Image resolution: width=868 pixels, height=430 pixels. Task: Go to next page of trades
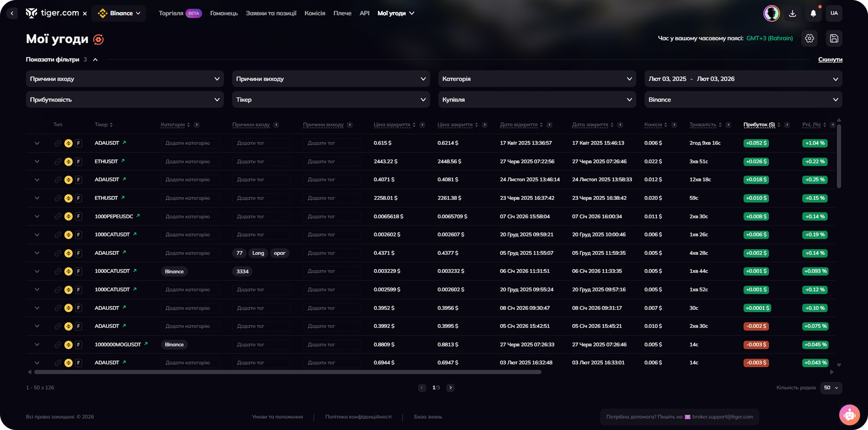(450, 388)
